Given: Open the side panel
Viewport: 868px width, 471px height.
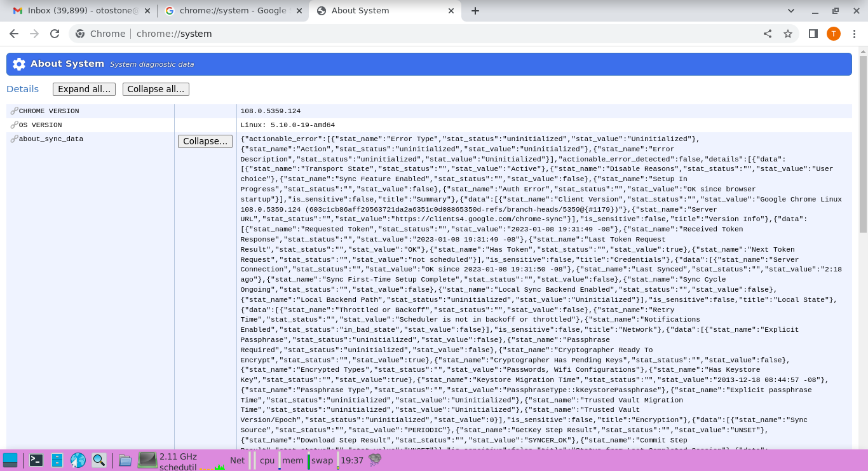Looking at the screenshot, I should pyautogui.click(x=813, y=34).
